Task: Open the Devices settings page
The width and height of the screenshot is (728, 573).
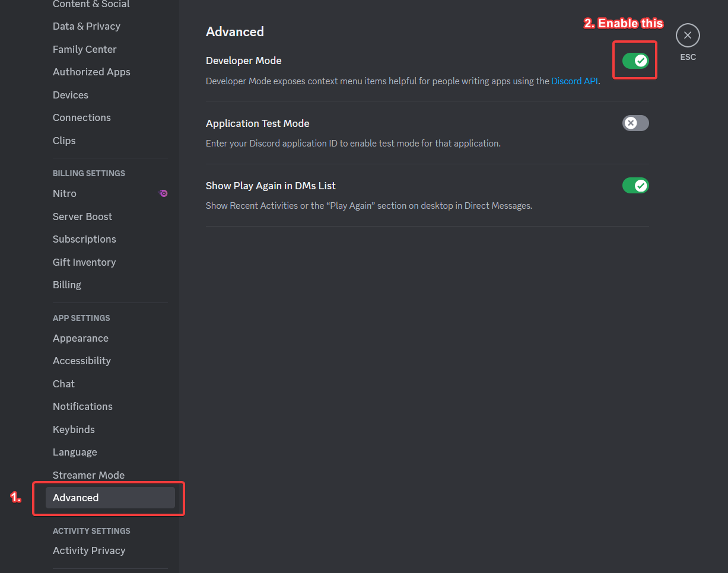Action: point(71,95)
